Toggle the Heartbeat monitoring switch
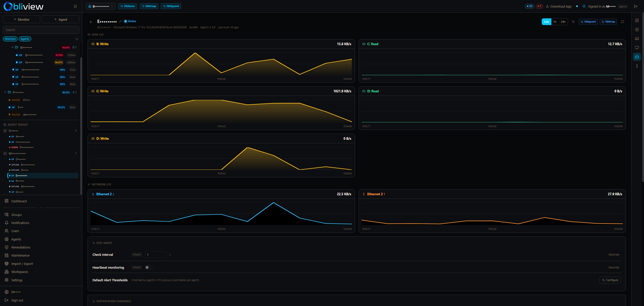Image resolution: width=644 pixels, height=306 pixels. (148, 267)
